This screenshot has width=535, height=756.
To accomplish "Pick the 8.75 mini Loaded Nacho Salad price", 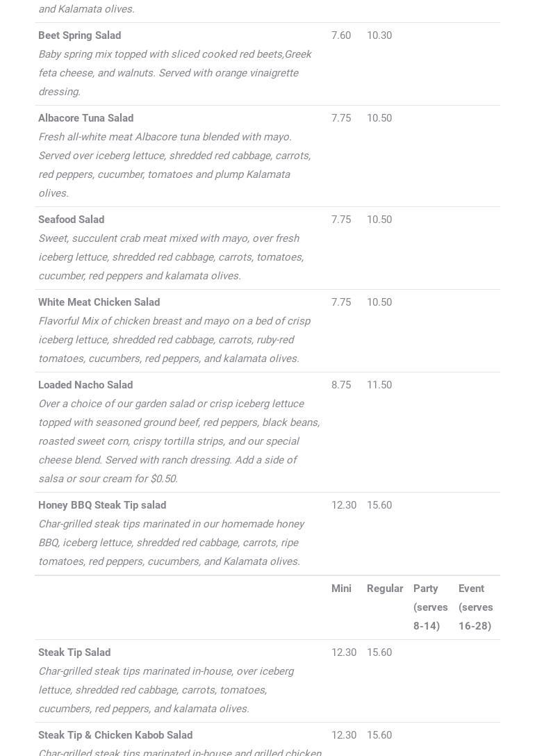I will (340, 385).
